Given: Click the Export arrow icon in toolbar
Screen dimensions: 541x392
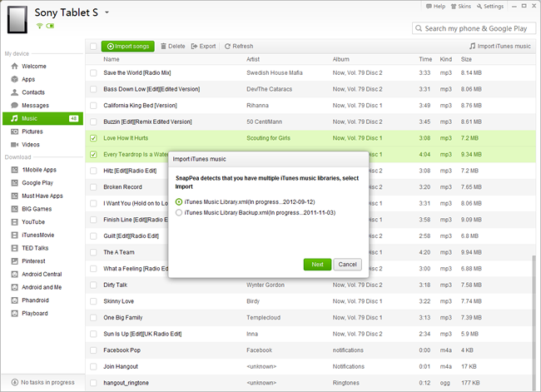Looking at the screenshot, I should [194, 47].
